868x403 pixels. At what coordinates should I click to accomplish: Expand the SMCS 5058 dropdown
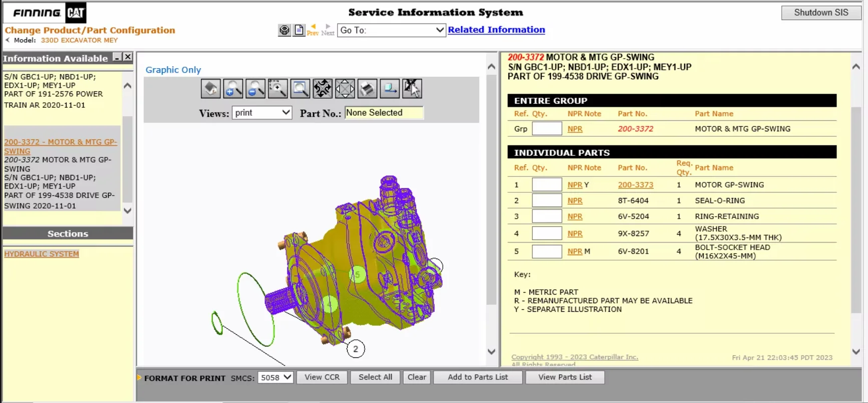coord(275,377)
